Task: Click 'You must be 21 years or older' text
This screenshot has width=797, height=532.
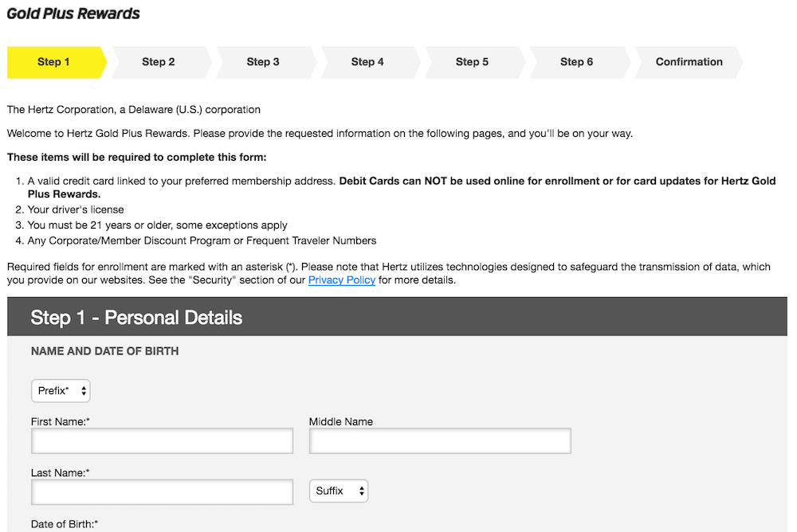Action: (x=158, y=225)
